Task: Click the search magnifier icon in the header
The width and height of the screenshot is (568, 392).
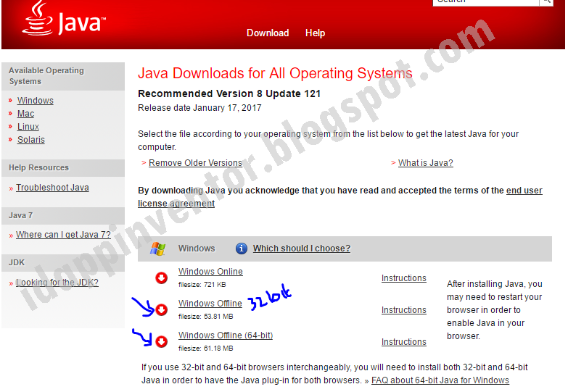Action: pyautogui.click(x=546, y=1)
